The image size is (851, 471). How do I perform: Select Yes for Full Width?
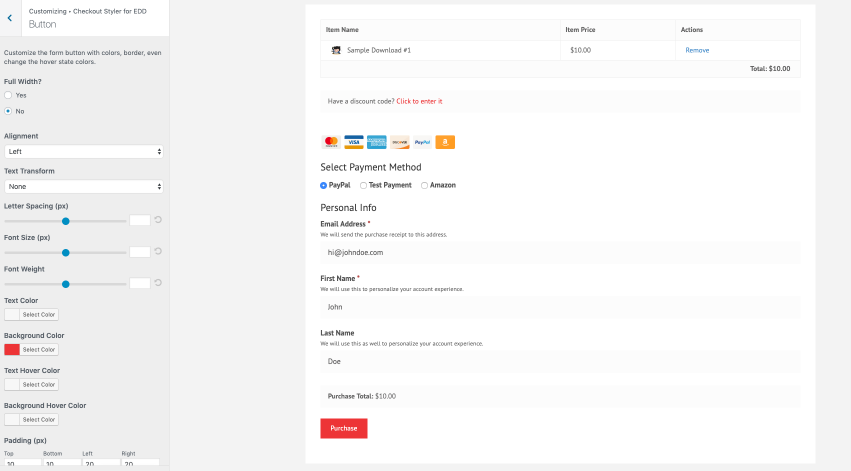click(x=8, y=95)
